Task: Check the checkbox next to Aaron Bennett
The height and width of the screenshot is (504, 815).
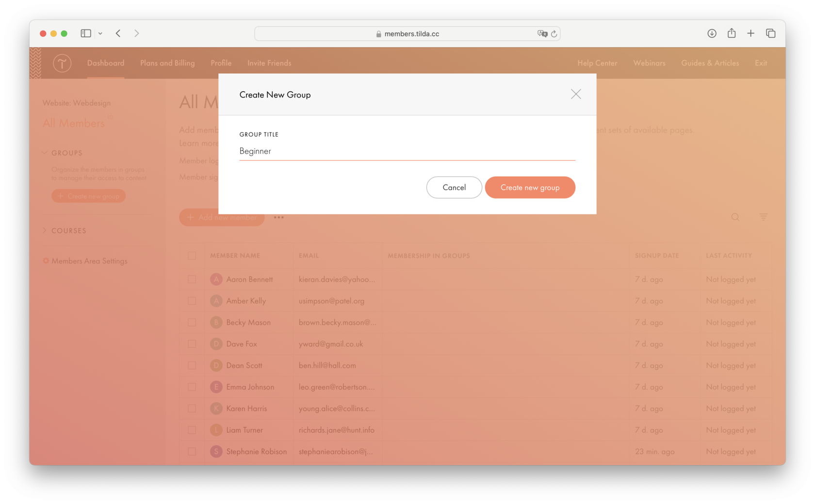Action: point(192,279)
